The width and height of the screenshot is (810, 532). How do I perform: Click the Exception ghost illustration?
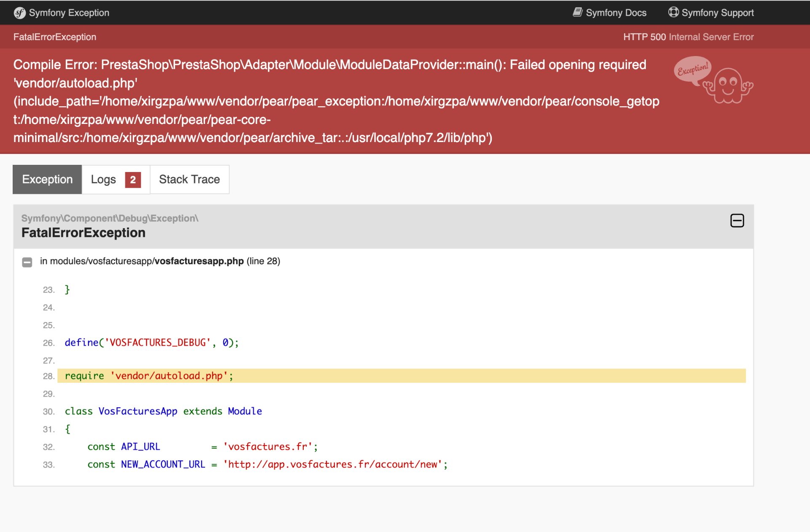(728, 85)
